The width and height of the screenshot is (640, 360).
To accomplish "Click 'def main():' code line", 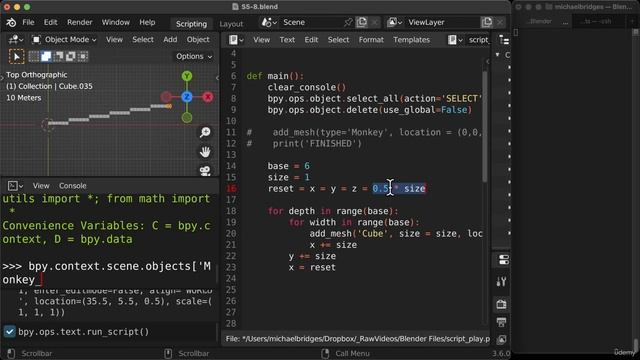I will pyautogui.click(x=275, y=76).
